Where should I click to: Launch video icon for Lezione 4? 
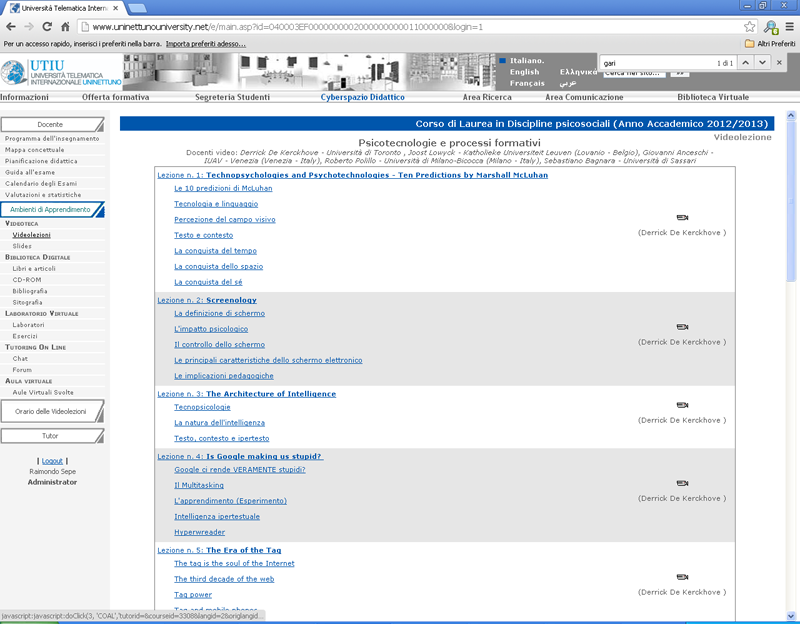(x=682, y=484)
